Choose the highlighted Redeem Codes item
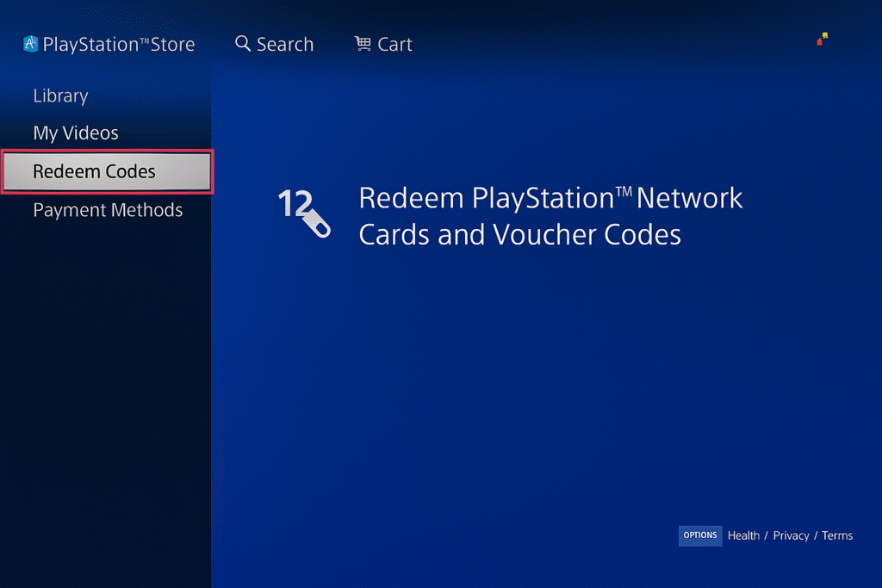Viewport: 882px width, 588px height. 107,171
